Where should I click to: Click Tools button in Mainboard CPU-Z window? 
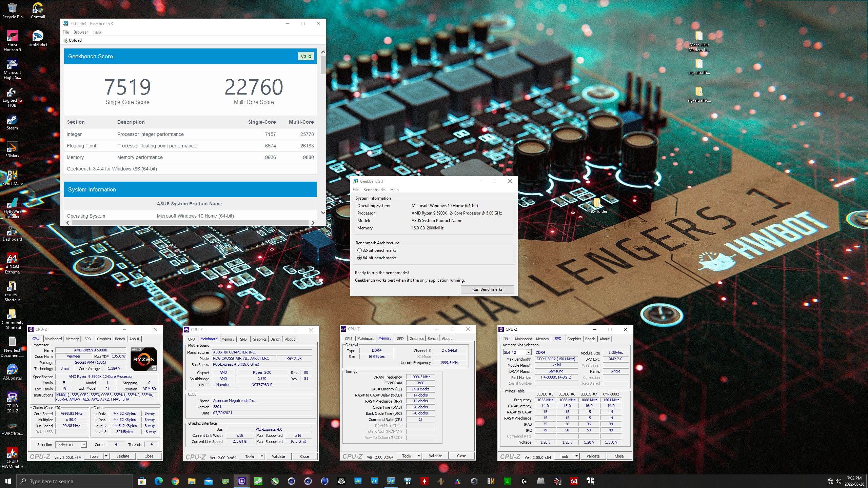tap(250, 456)
